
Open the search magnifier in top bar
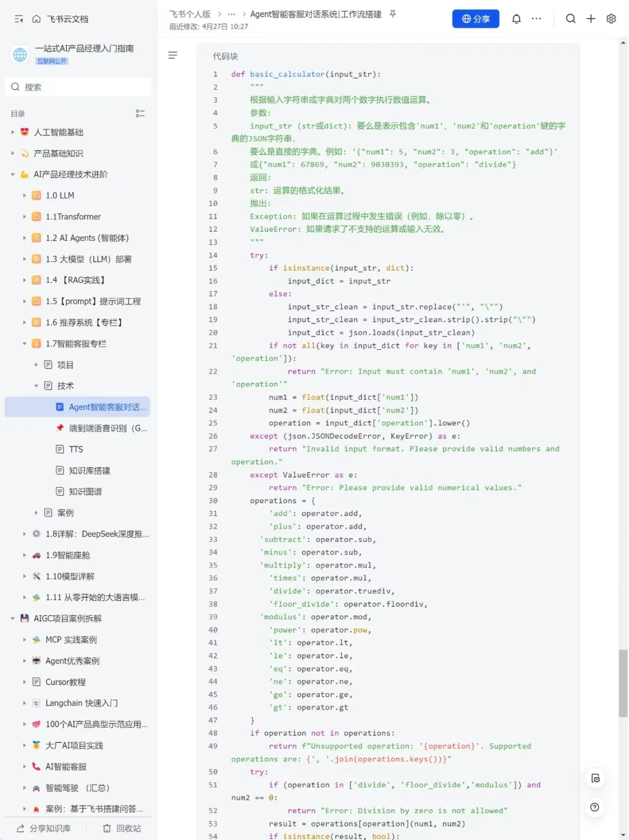pyautogui.click(x=571, y=19)
